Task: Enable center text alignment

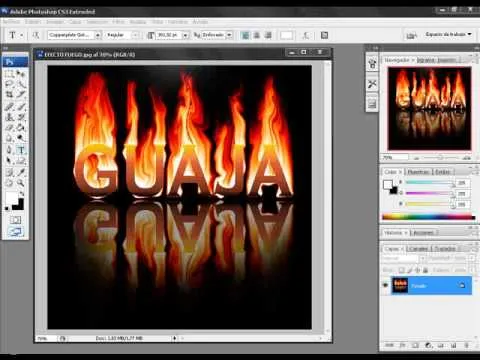Action: [257, 35]
